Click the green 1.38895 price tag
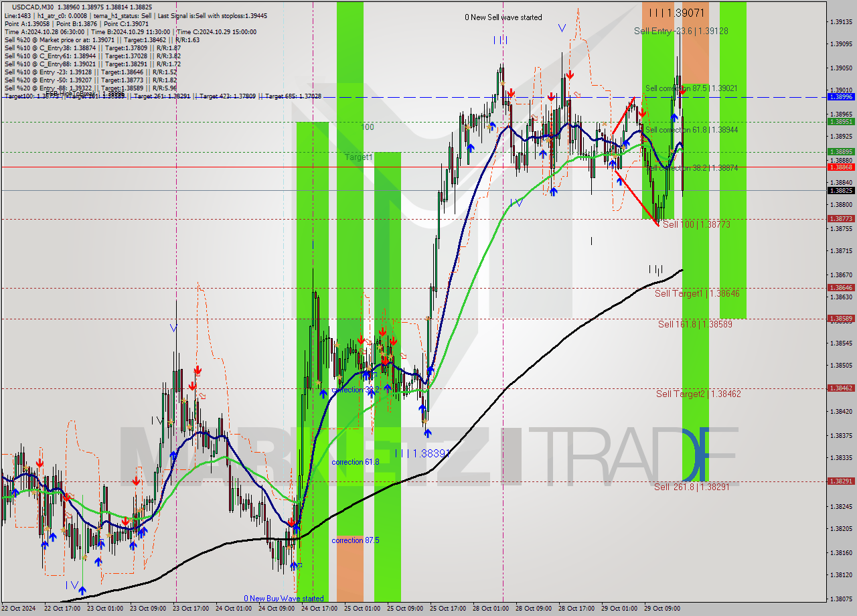The width and height of the screenshot is (857, 616). tap(840, 152)
